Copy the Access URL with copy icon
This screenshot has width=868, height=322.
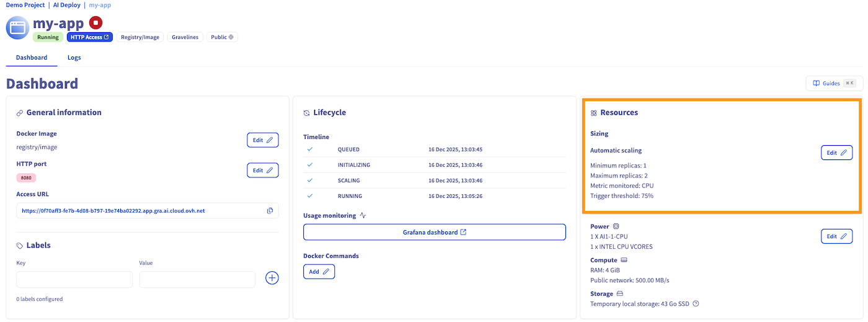click(x=270, y=211)
